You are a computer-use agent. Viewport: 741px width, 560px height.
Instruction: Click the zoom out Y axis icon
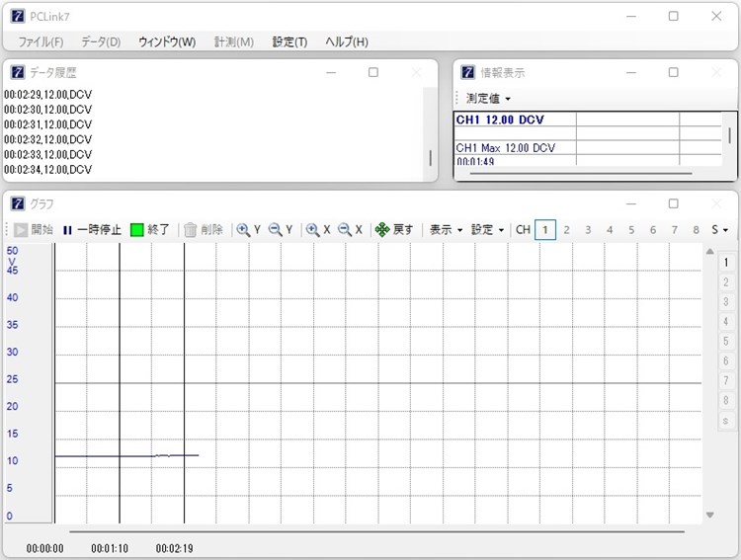pos(281,229)
